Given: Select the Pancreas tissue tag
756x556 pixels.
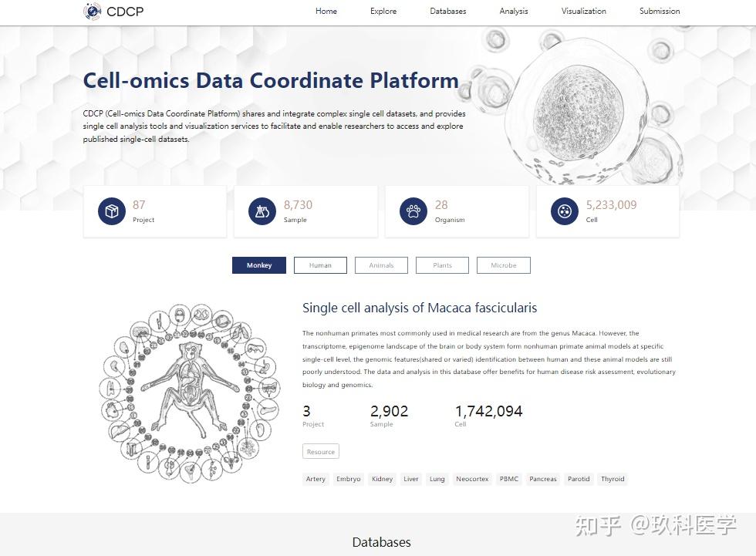Looking at the screenshot, I should (x=542, y=478).
